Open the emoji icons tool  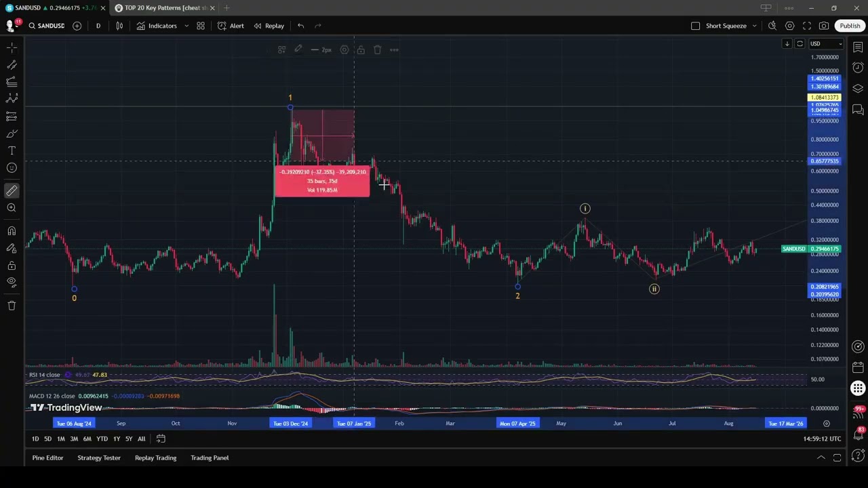12,167
